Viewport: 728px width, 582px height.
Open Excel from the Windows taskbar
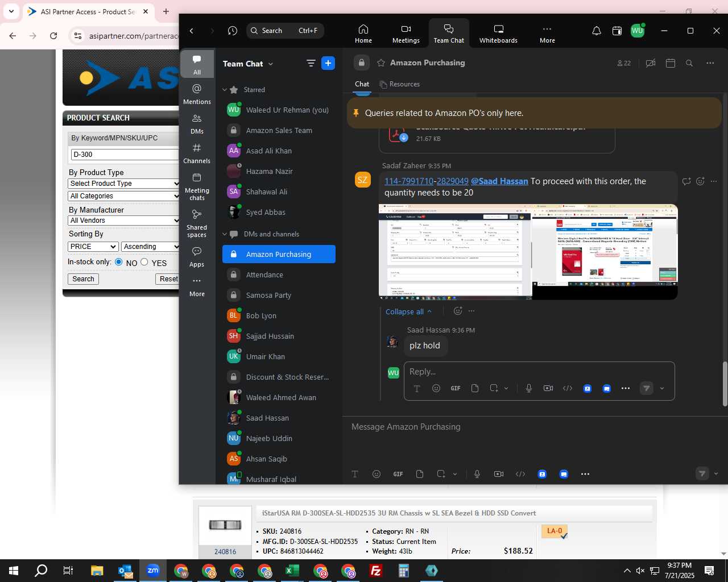[x=292, y=571]
